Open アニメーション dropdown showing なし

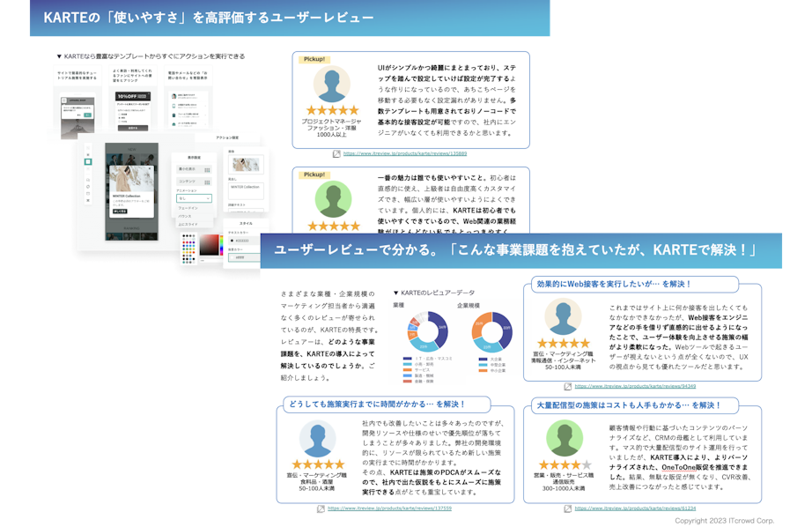click(x=194, y=198)
